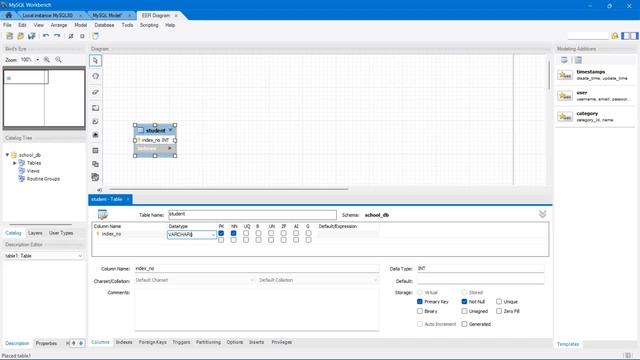640x360 pixels.
Task: Select the place new table tool
Action: (96, 151)
